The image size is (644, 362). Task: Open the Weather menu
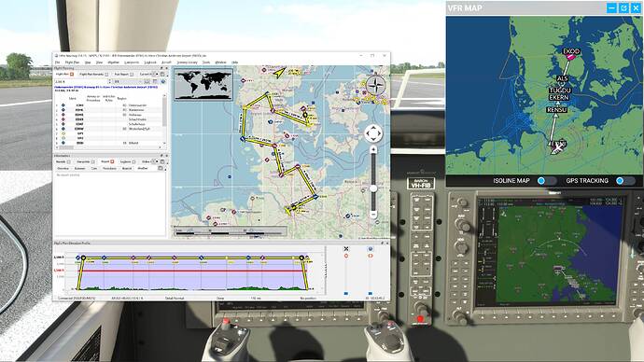[113, 63]
